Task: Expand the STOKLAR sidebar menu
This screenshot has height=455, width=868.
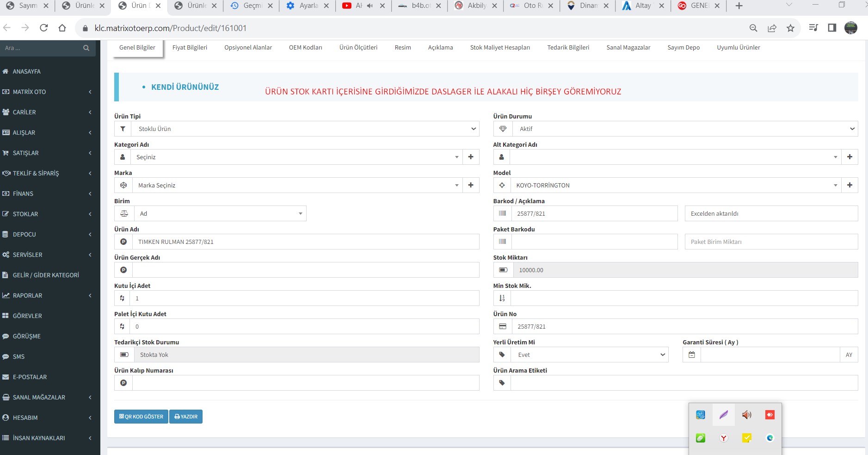Action: point(46,214)
